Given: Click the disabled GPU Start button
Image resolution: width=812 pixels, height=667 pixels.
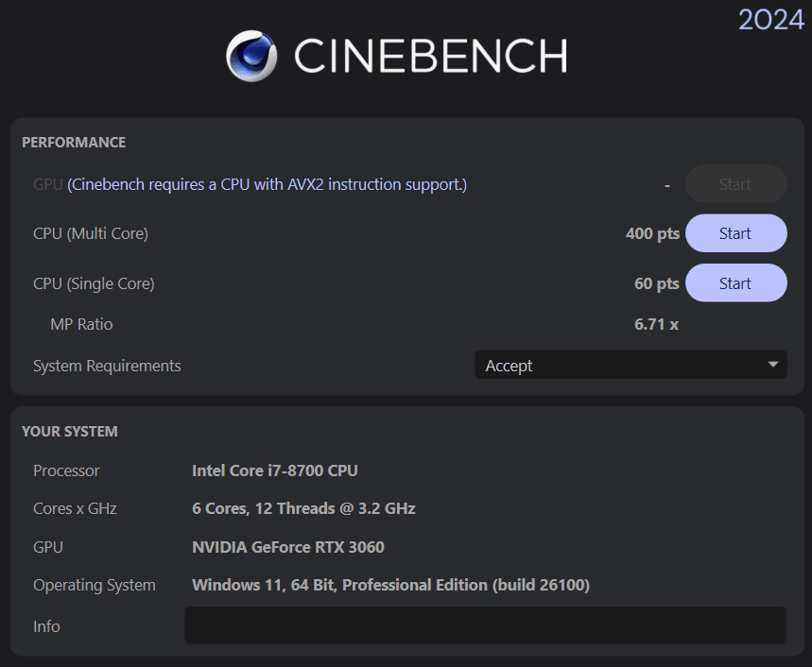Looking at the screenshot, I should point(735,183).
